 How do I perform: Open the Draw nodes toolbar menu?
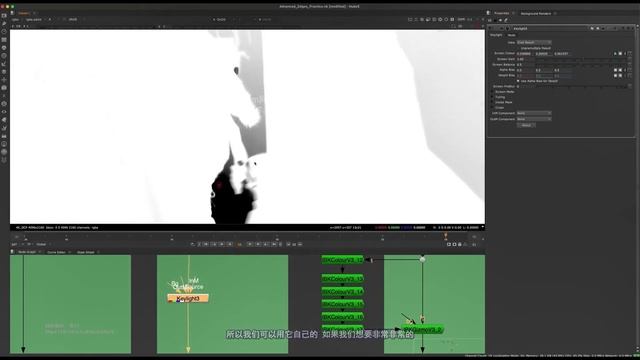pos(4,23)
